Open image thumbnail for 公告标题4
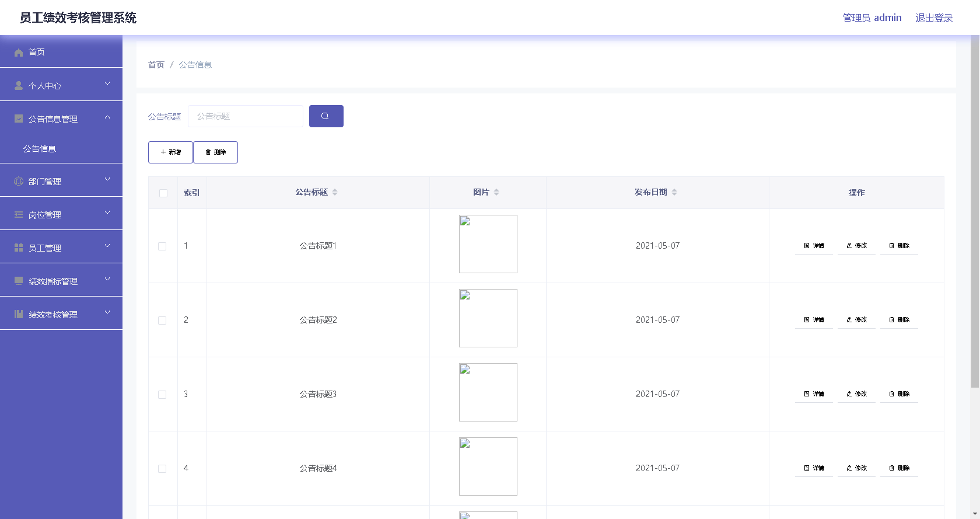Image resolution: width=980 pixels, height=519 pixels. 488,466
